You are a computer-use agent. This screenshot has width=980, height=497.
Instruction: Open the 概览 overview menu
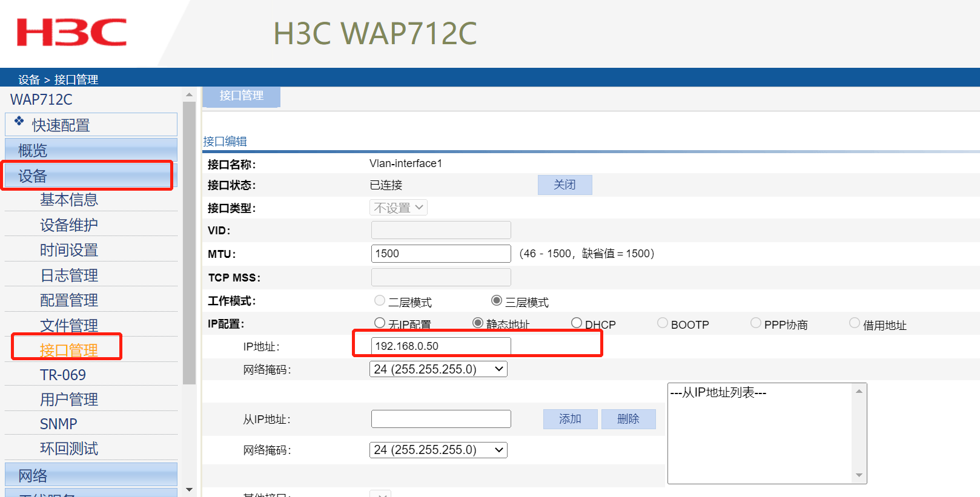click(x=91, y=150)
